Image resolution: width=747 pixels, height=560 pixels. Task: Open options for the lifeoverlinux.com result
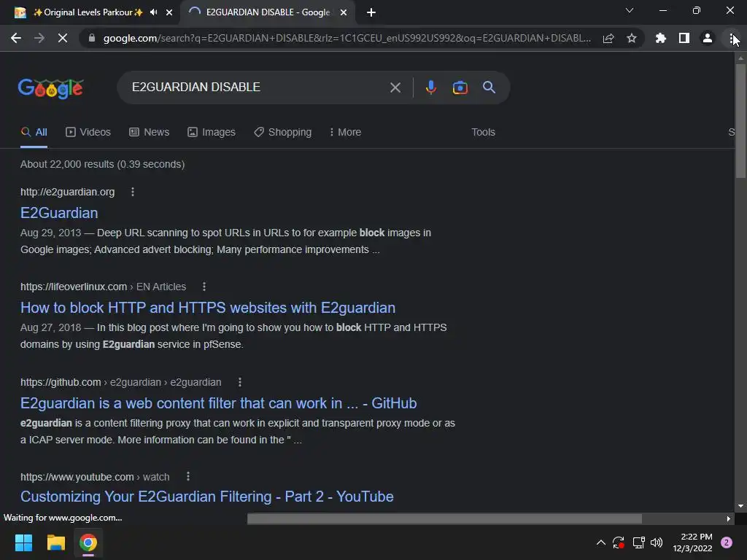pos(204,287)
